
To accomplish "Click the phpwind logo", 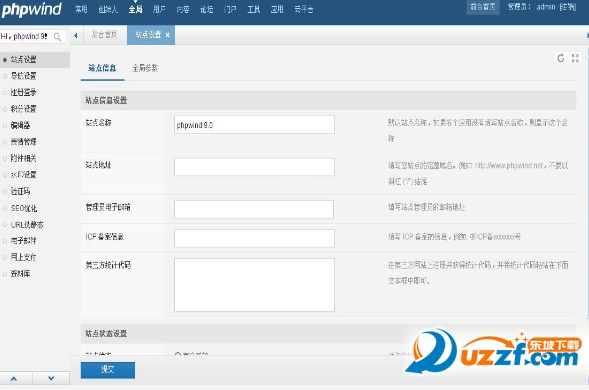I will pyautogui.click(x=31, y=9).
